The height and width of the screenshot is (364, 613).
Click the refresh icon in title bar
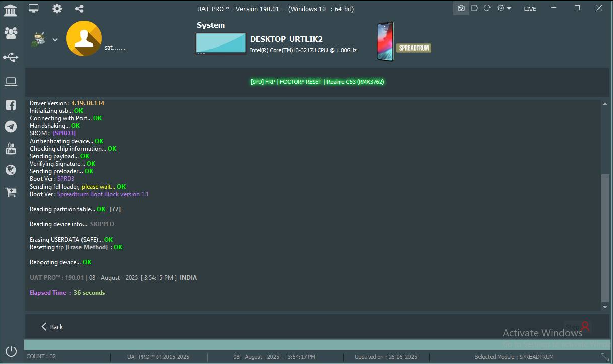(487, 8)
